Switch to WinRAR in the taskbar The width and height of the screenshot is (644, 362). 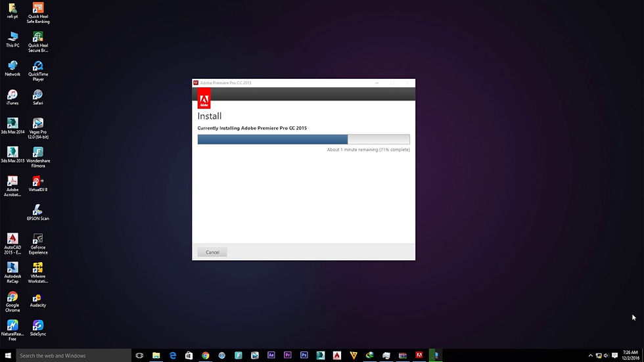pos(402,355)
